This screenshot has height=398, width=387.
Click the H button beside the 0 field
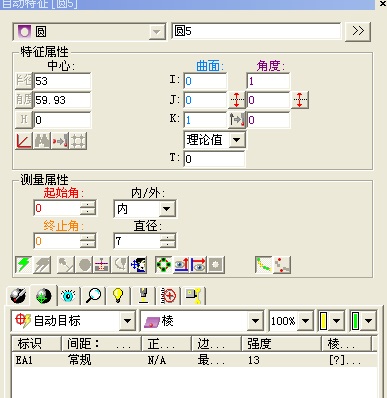[24, 120]
